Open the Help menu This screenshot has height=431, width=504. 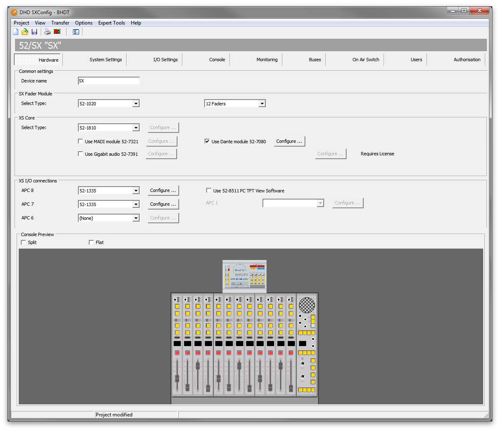(x=136, y=23)
